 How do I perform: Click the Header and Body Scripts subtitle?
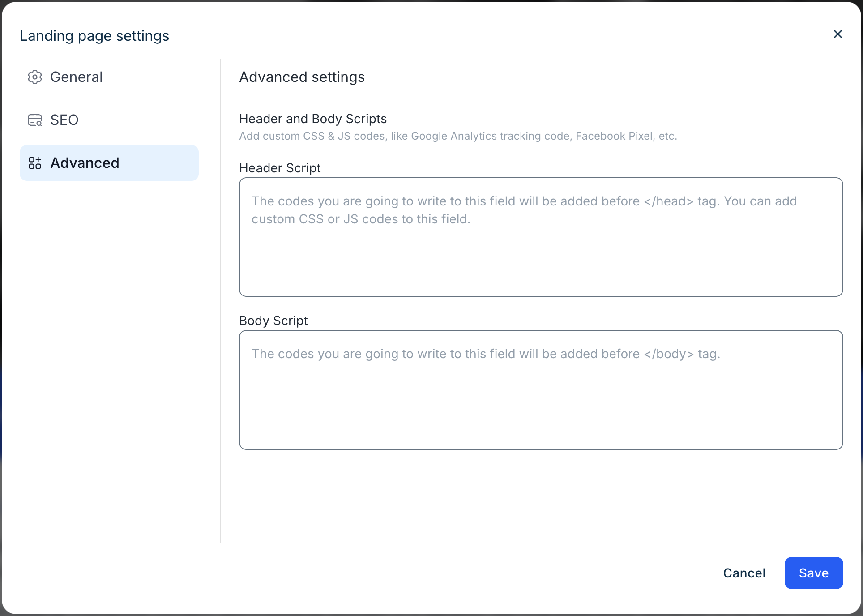pos(313,119)
